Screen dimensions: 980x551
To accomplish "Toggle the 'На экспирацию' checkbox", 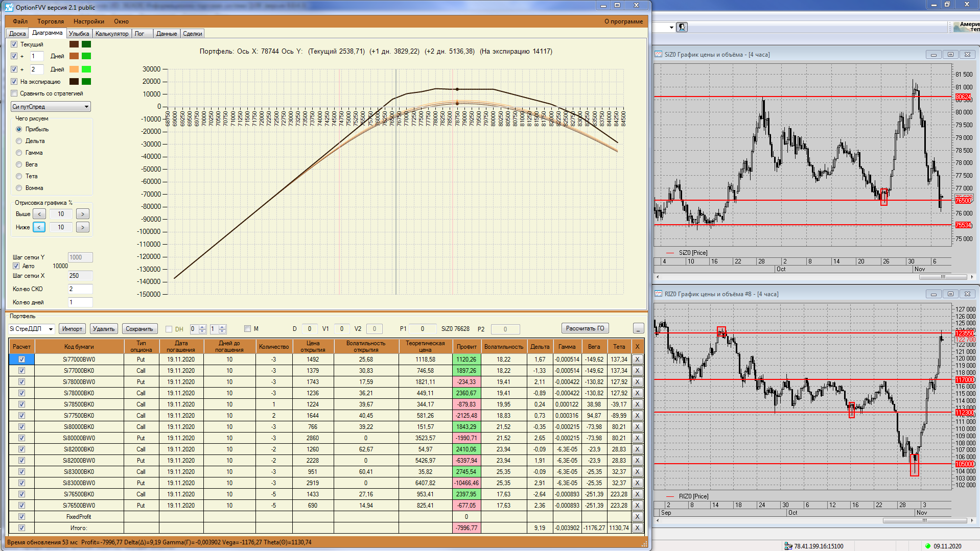I will point(14,82).
